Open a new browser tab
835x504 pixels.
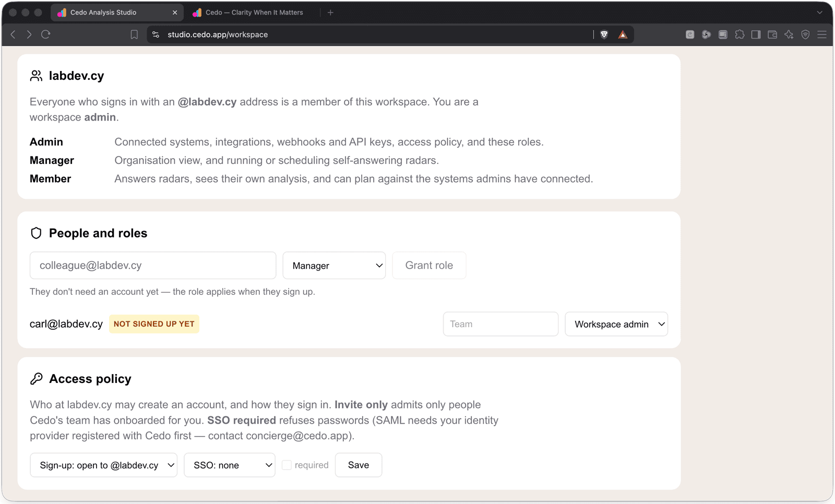(330, 13)
